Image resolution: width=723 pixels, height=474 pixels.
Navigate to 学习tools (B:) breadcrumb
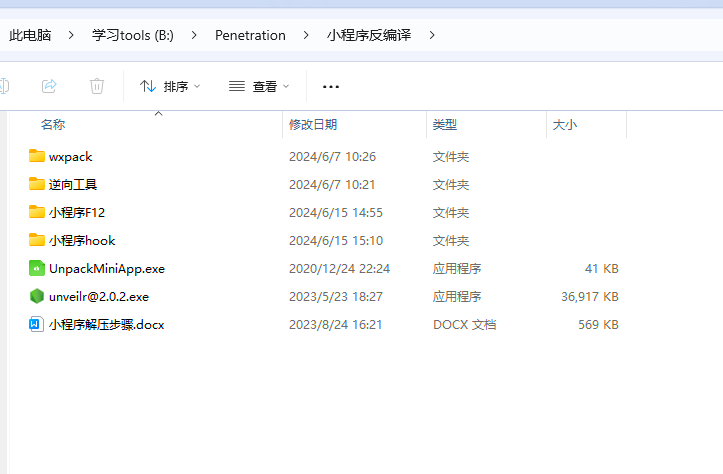click(x=133, y=35)
